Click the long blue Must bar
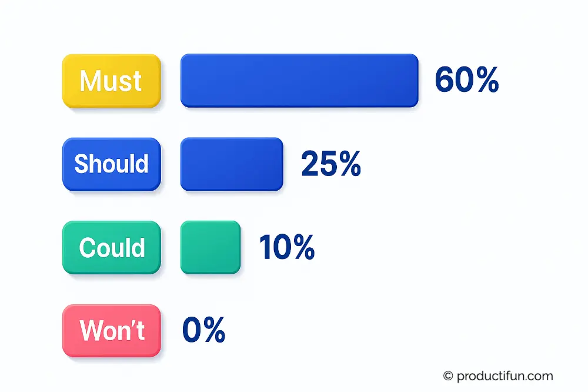Image resolution: width=588 pixels, height=392 pixels. 299,81
